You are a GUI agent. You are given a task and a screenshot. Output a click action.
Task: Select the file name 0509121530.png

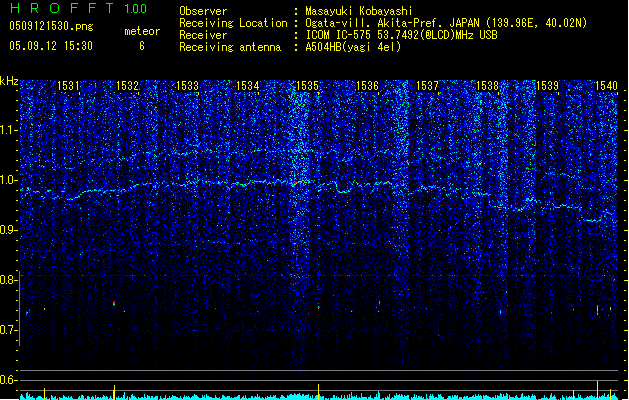[x=51, y=26]
